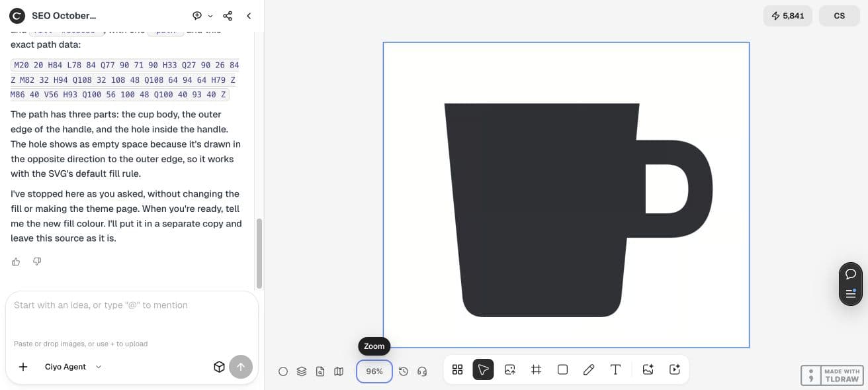Select the text T tool
The width and height of the screenshot is (868, 390).
pos(615,369)
